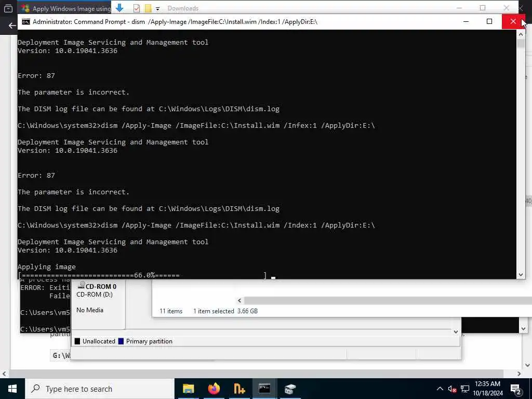Screen dimensions: 532x399
Task: Click the No Media text
Action: tap(89, 310)
